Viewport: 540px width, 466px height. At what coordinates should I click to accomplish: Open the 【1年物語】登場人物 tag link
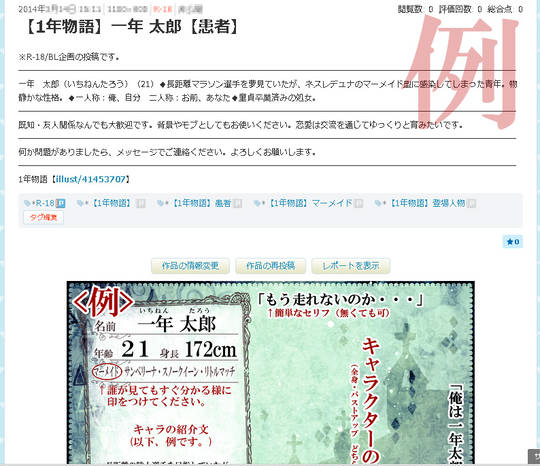pos(426,204)
